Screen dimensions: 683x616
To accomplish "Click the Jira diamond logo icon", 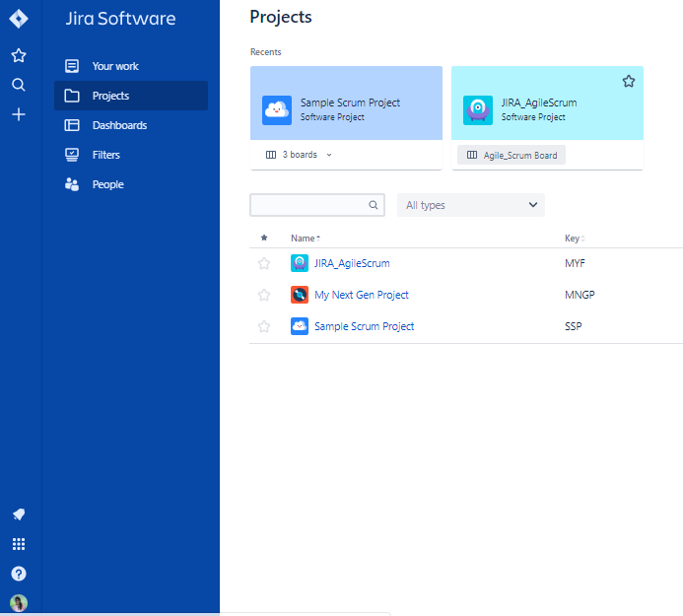I will pyautogui.click(x=19, y=19).
